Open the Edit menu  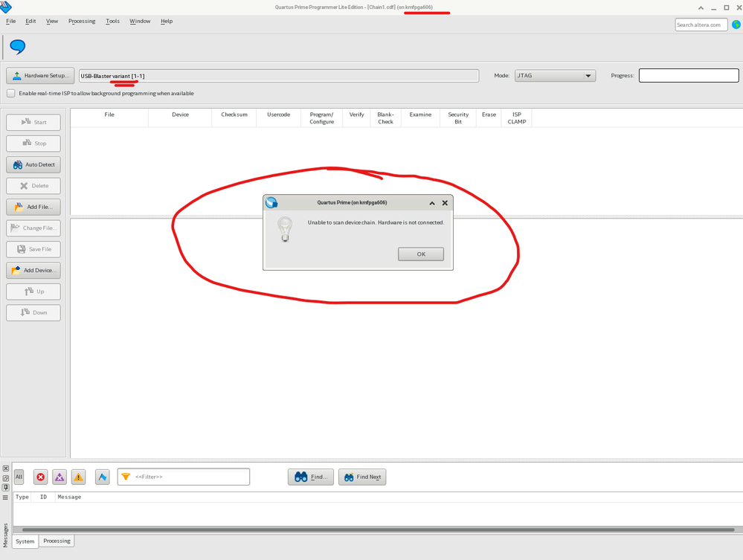[30, 21]
